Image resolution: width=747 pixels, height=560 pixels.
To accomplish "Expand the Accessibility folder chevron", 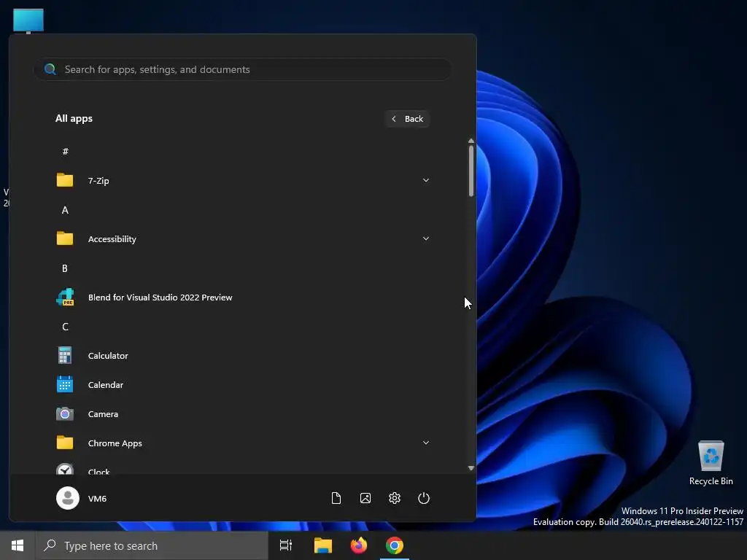I will coord(426,238).
